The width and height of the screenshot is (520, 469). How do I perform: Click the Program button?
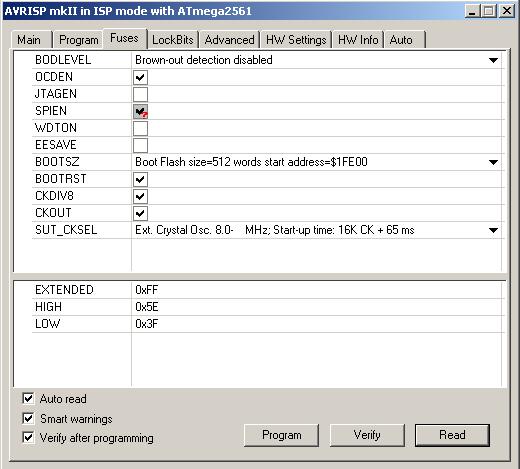[x=281, y=435]
